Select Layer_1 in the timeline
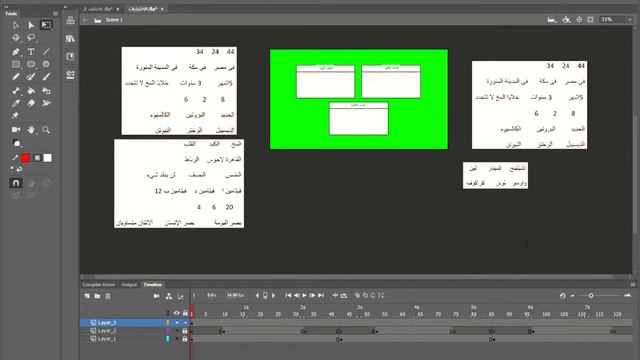This screenshot has width=640, height=360. click(x=107, y=339)
